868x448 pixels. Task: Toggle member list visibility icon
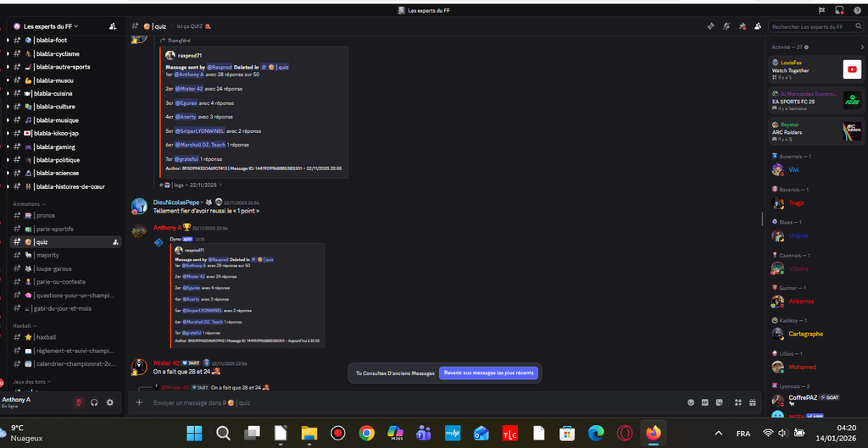click(758, 26)
